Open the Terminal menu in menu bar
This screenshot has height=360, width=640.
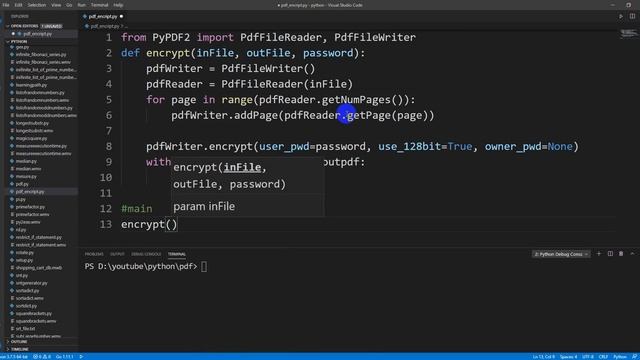99,5
